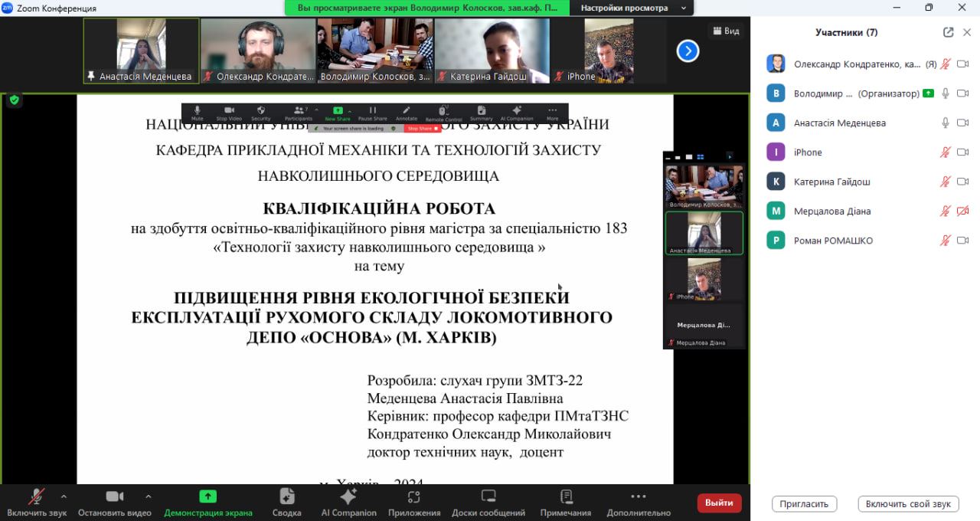Show next video thumbnails with blue arrow
Viewport: 980px width, 521px height.
(x=688, y=51)
